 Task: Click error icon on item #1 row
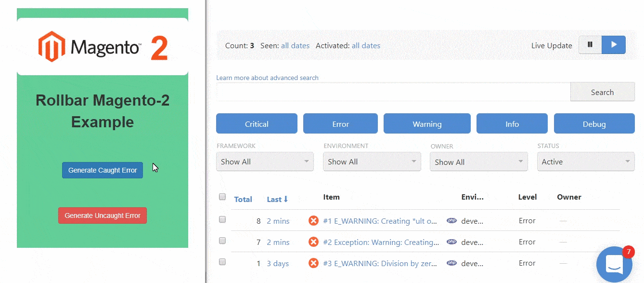pos(313,221)
